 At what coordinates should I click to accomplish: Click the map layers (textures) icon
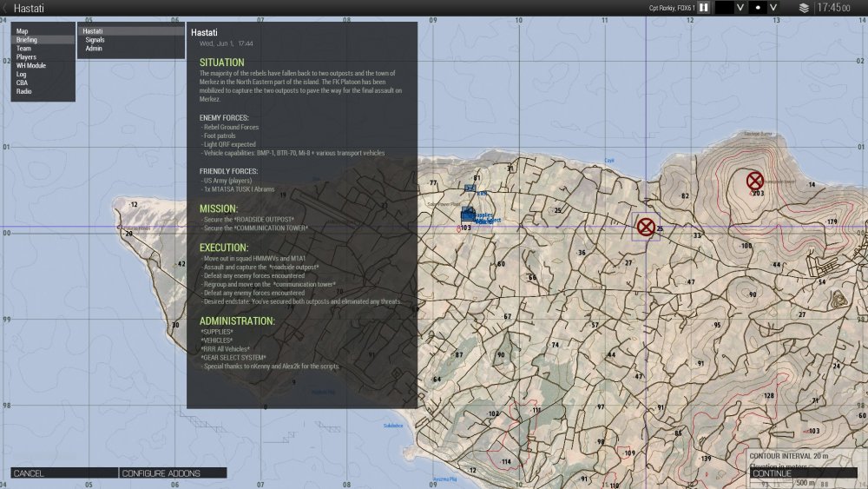click(804, 8)
